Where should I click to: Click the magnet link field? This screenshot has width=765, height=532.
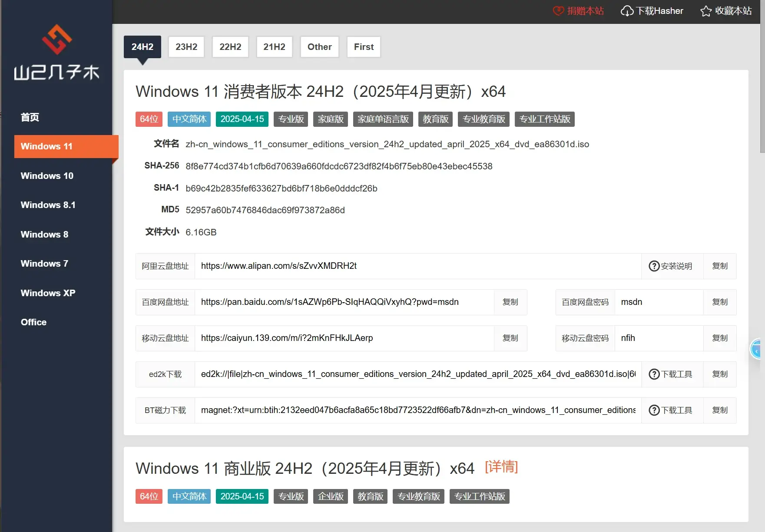pos(418,410)
